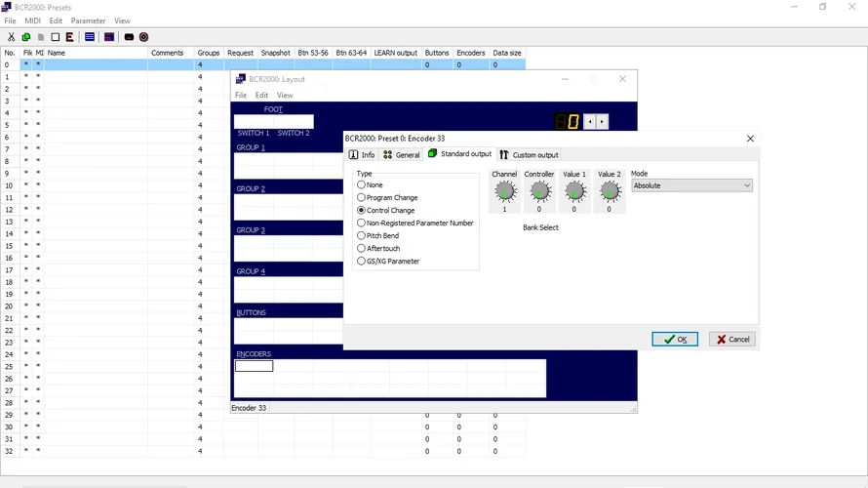Viewport: 868px width, 488px height.
Task: Open the MIDI menu in Presets window
Action: click(32, 20)
